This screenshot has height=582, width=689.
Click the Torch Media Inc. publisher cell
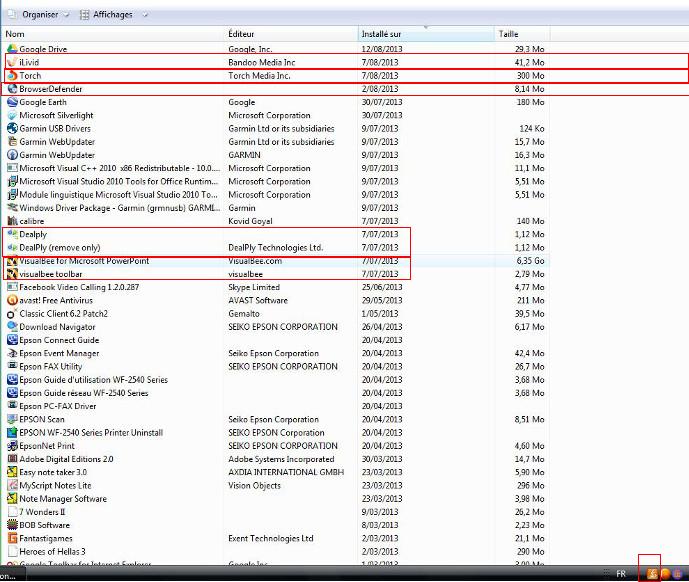click(259, 76)
